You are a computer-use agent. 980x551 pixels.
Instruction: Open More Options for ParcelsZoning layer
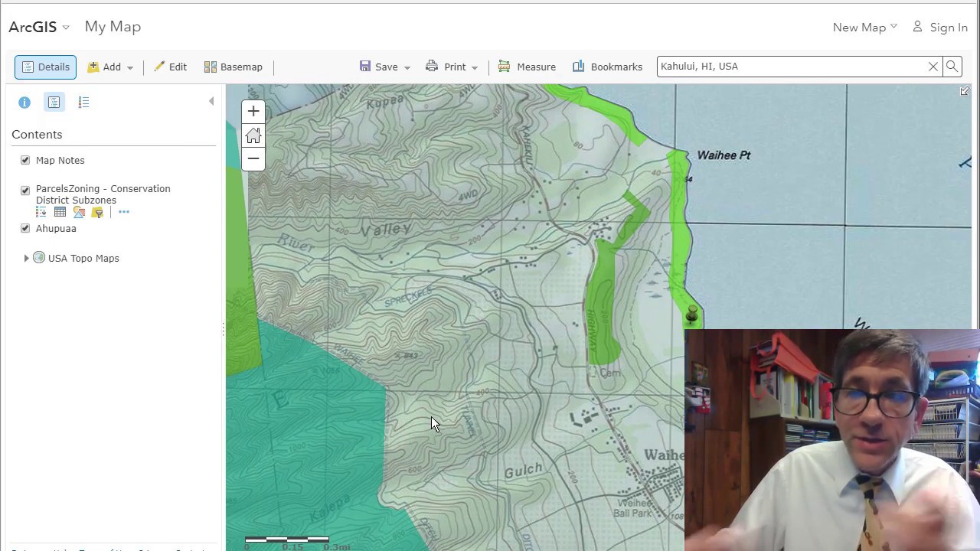pyautogui.click(x=124, y=212)
